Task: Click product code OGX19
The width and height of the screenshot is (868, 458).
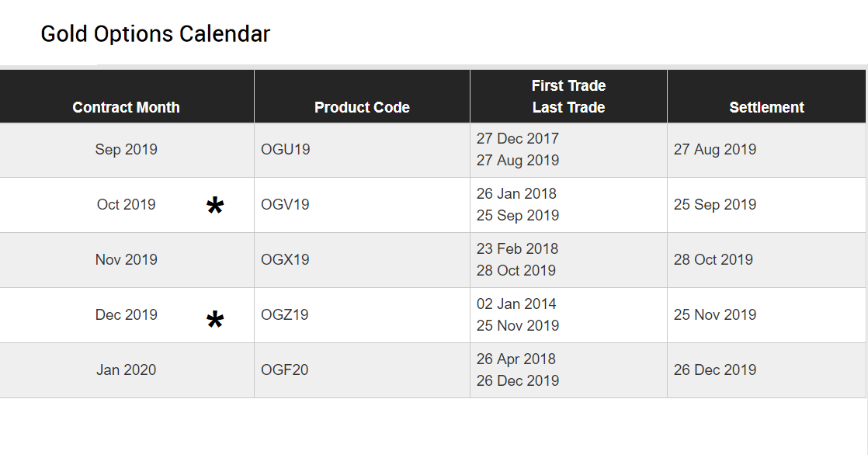Action: (x=285, y=260)
